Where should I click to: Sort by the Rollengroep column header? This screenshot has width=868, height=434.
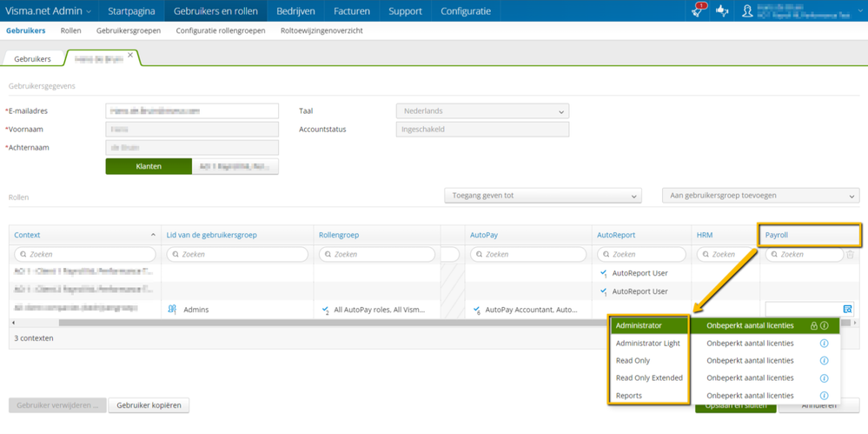pos(339,235)
